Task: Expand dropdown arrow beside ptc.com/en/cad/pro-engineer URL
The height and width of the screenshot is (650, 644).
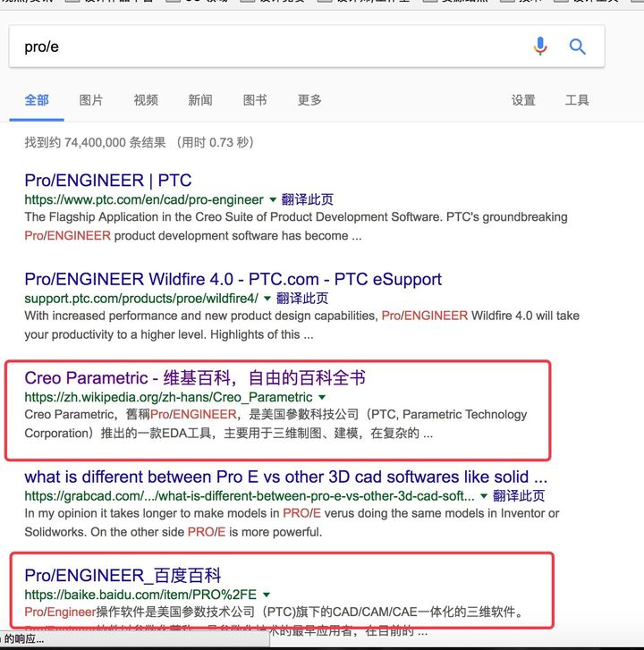Action: (273, 199)
